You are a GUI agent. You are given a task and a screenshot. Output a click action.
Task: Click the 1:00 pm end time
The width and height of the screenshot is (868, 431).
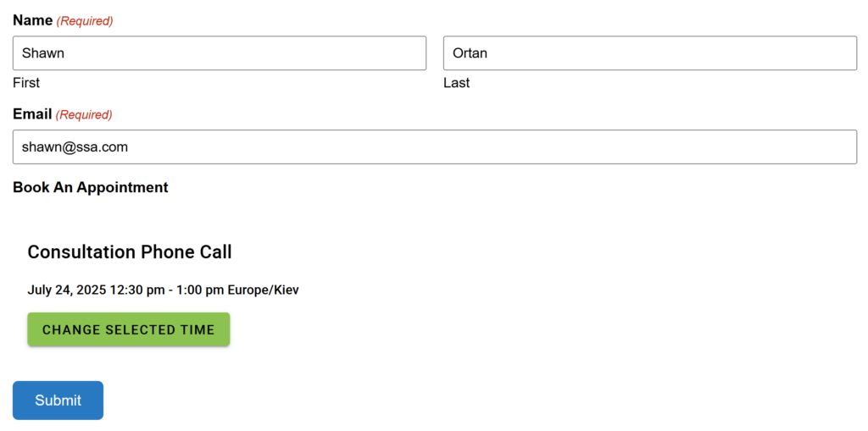click(200, 290)
